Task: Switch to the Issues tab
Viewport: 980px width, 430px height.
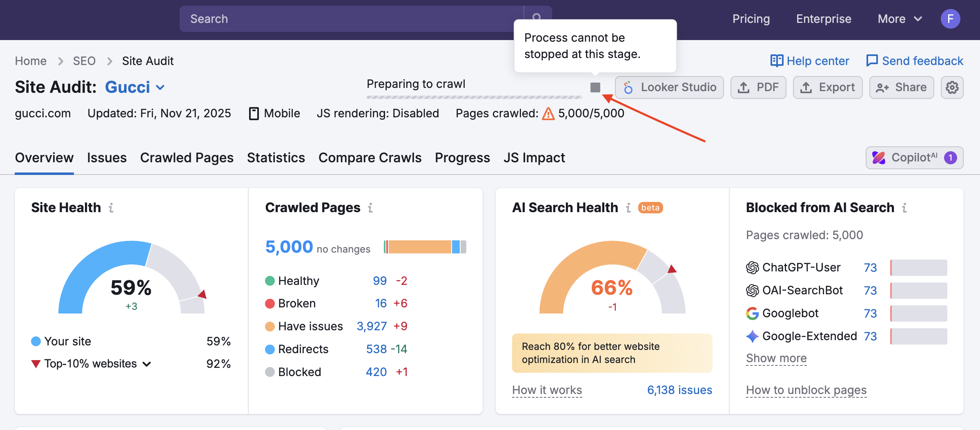Action: coord(107,158)
